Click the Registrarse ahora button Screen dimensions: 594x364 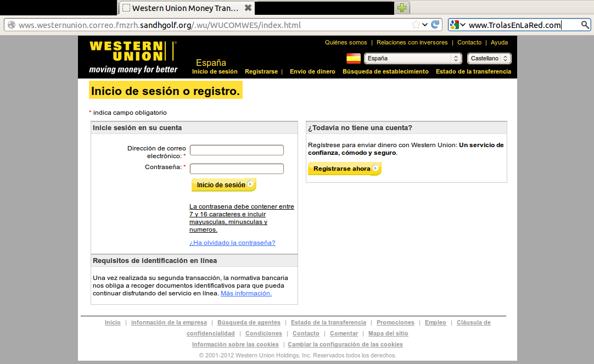click(345, 169)
